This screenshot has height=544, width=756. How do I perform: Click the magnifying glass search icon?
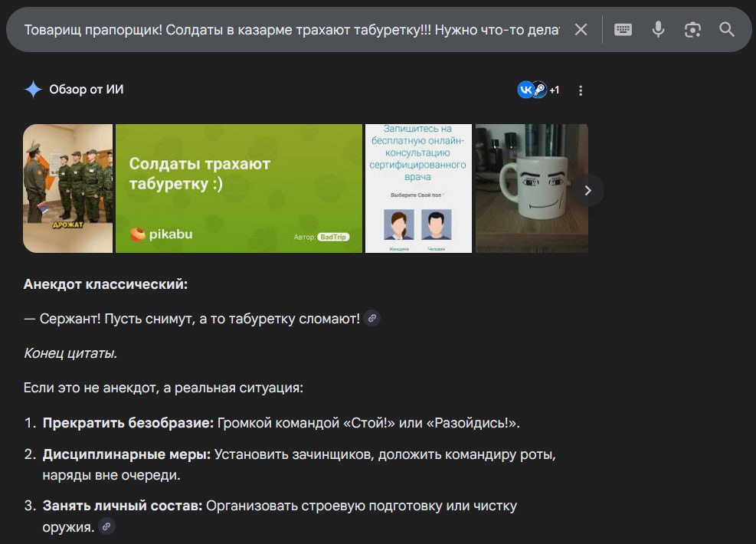(x=727, y=30)
